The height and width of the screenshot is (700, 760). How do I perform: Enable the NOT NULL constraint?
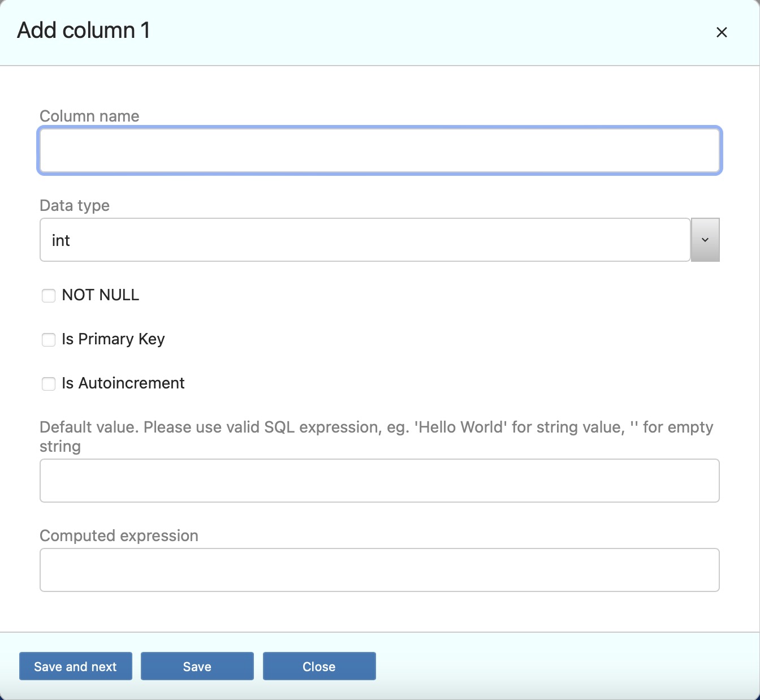click(49, 295)
